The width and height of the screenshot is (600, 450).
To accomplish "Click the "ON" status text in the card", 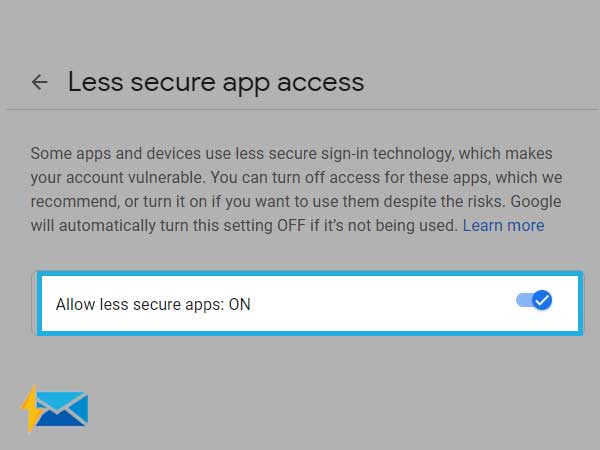I will (240, 305).
